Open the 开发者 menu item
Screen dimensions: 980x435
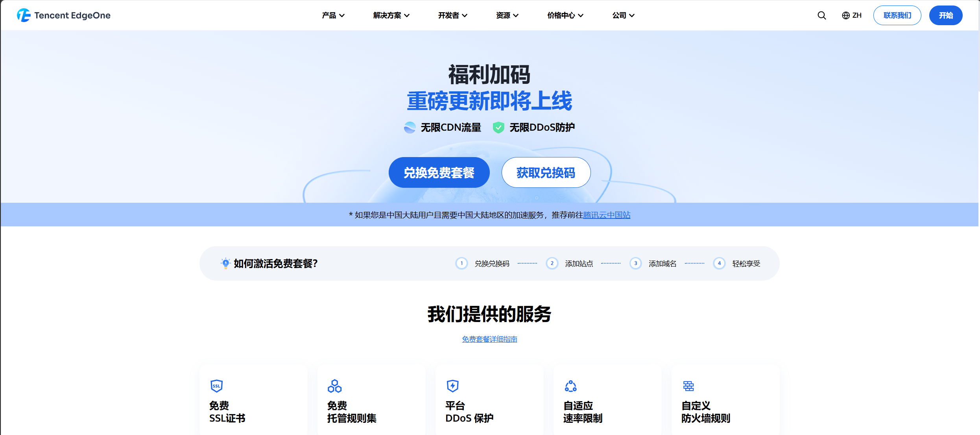point(452,15)
